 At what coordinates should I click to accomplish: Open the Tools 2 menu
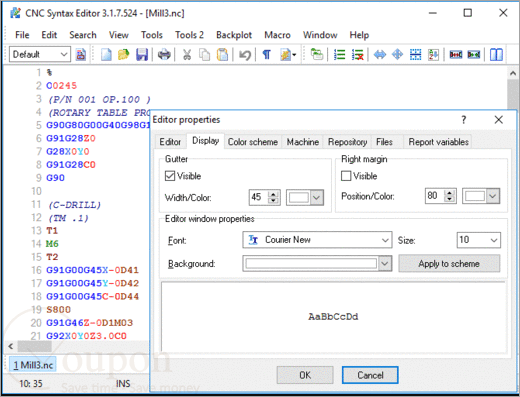(189, 35)
